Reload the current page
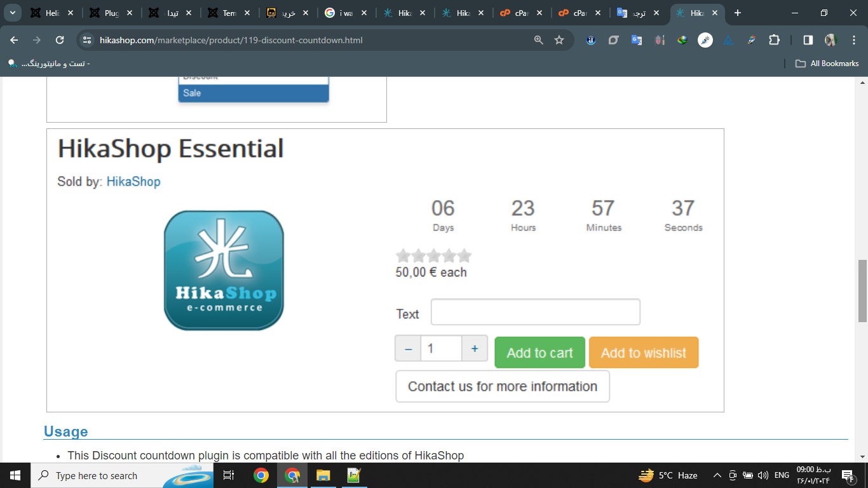Screen dimensions: 868x488 [60, 40]
